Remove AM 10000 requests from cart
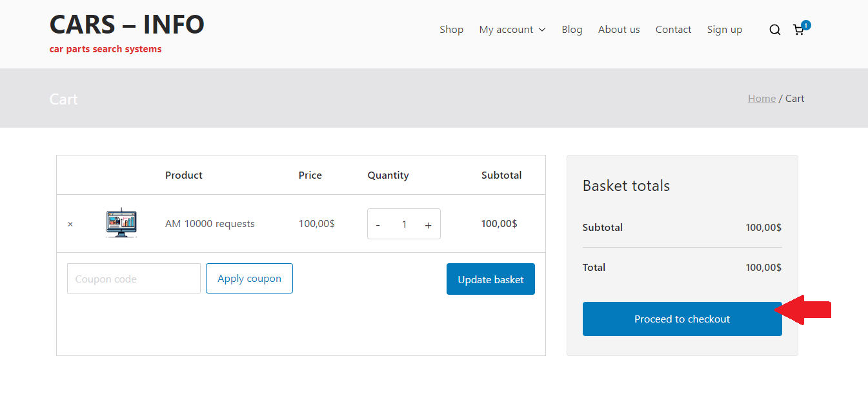 point(70,224)
